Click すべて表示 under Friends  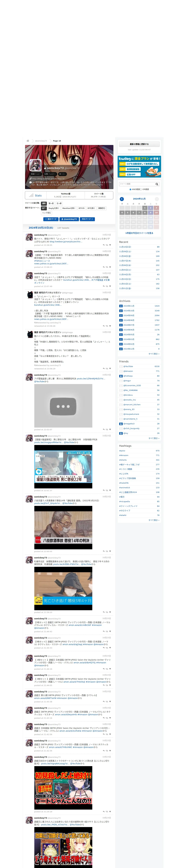[154, 438]
